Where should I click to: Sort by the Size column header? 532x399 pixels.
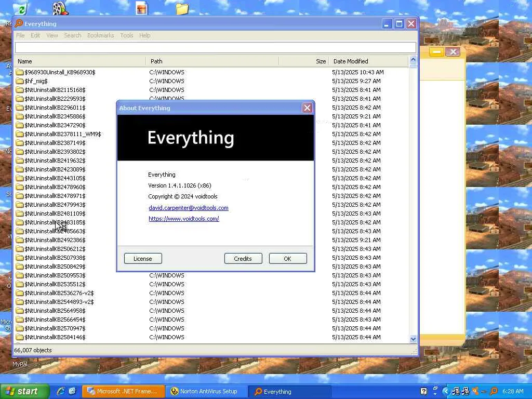coord(303,61)
